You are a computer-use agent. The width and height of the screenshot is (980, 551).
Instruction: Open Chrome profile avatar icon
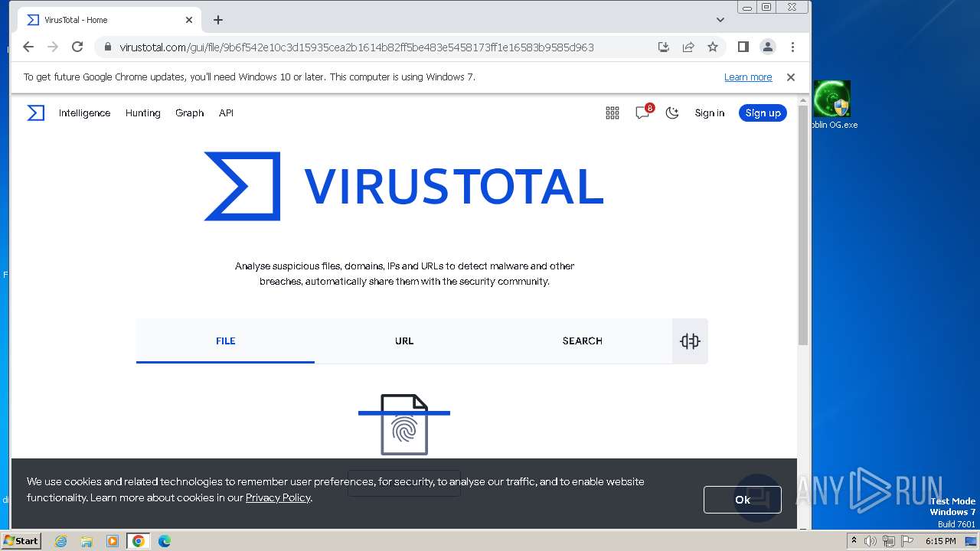pos(768,47)
